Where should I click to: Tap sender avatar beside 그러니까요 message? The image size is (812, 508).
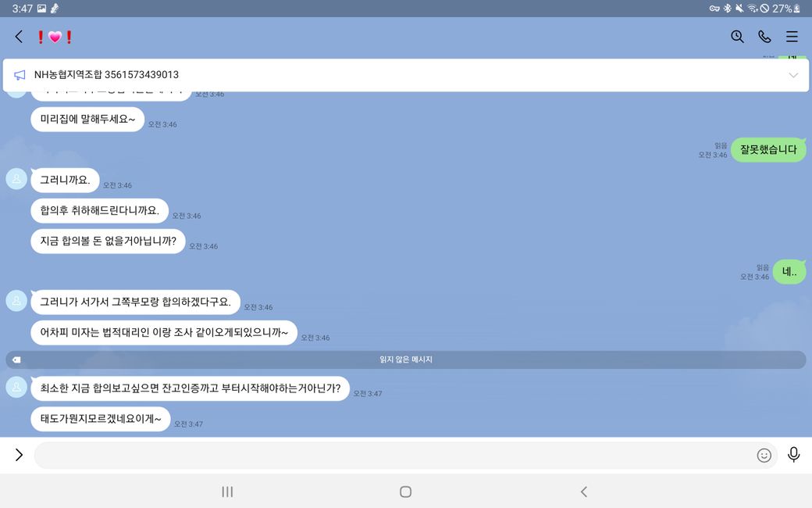click(x=16, y=179)
